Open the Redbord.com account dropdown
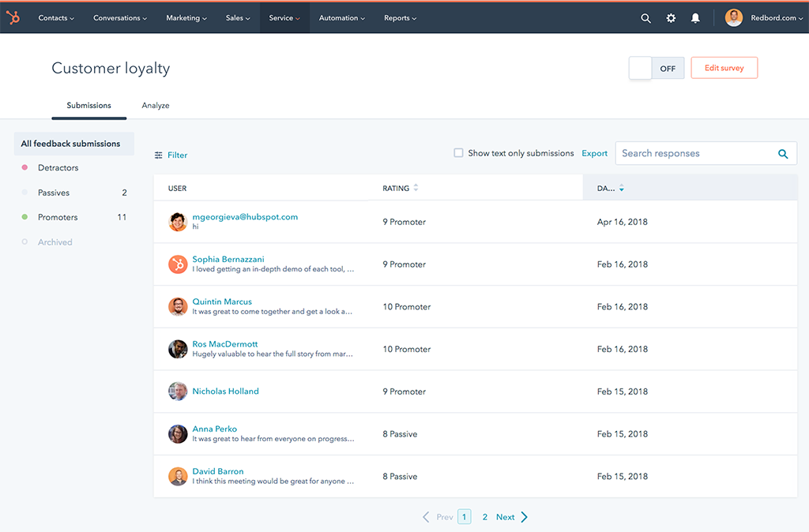The height and width of the screenshot is (532, 809). 763,17
